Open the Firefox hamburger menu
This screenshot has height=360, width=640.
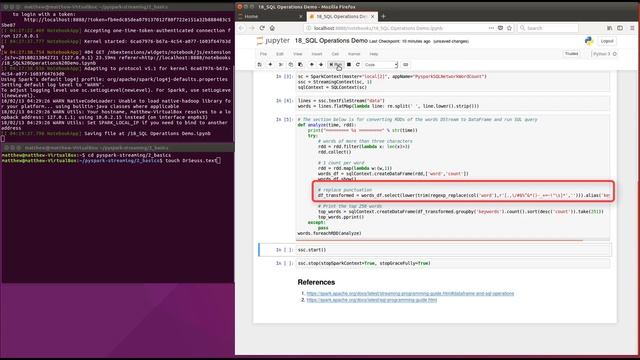[x=632, y=28]
